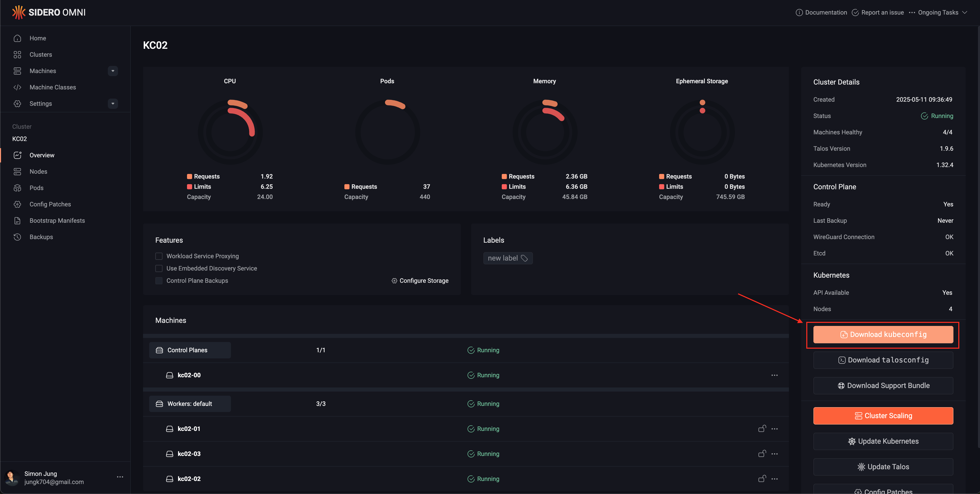Click the lock icon on kc02-01 row
The image size is (980, 494).
(762, 429)
